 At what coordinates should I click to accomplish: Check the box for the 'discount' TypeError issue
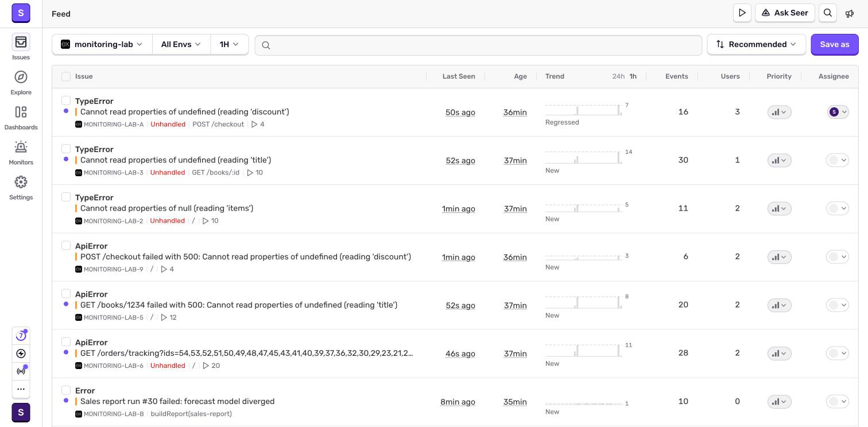coord(66,100)
